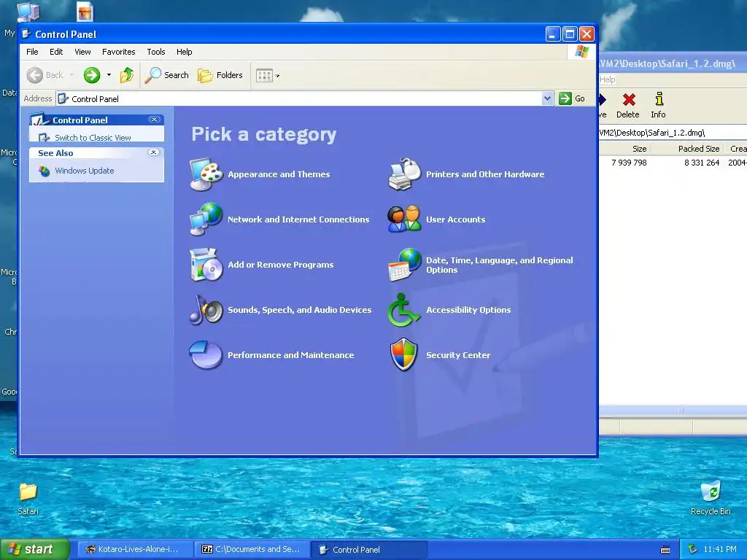747x560 pixels.
Task: Click the Packed Size column header
Action: tap(687, 149)
